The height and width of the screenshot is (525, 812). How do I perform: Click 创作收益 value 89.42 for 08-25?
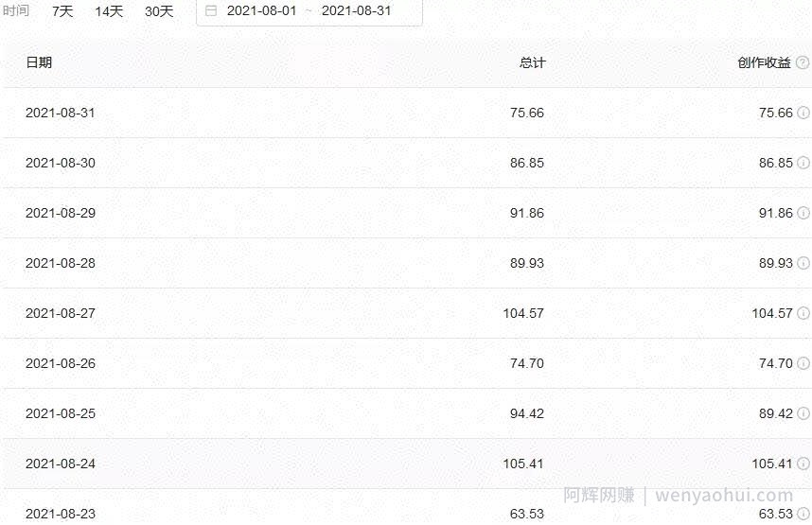click(x=776, y=413)
